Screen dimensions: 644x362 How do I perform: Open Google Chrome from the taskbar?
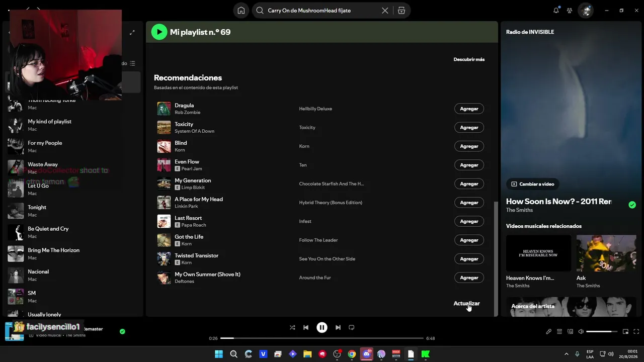pyautogui.click(x=352, y=354)
